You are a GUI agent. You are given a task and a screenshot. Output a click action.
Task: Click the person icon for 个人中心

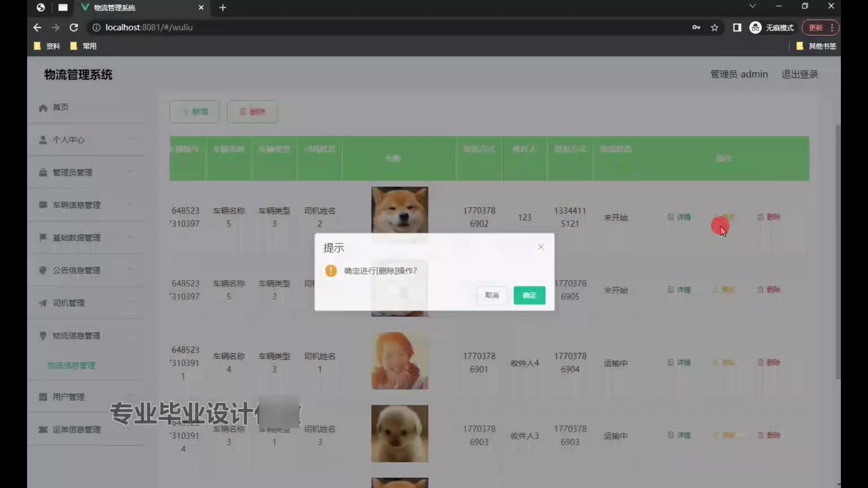43,140
